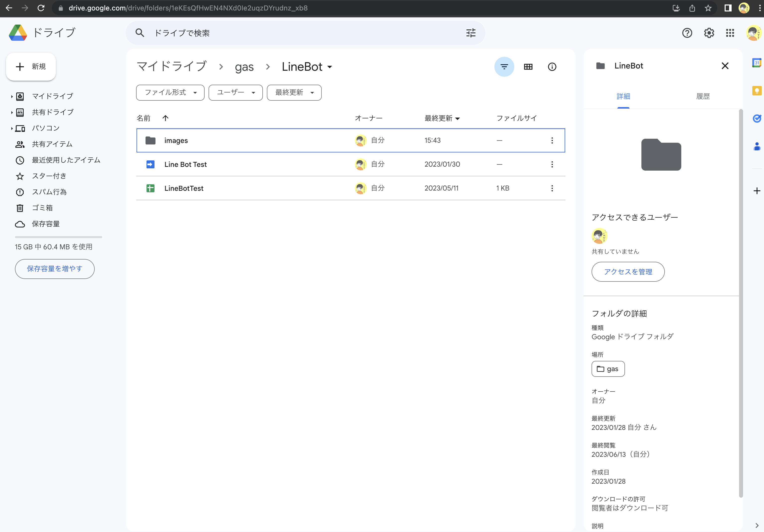
Task: Click the browser share icon
Action: pyautogui.click(x=692, y=8)
